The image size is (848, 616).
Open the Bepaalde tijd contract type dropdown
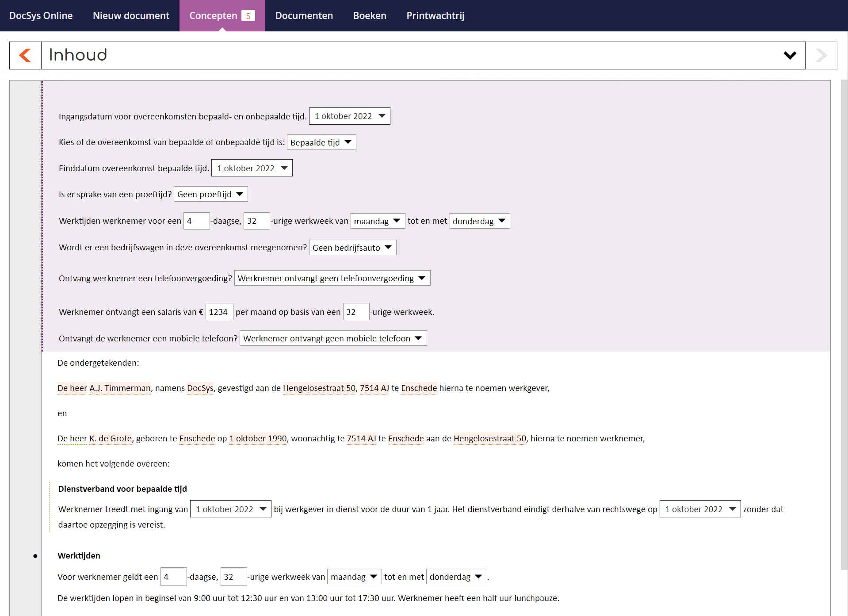pos(321,142)
